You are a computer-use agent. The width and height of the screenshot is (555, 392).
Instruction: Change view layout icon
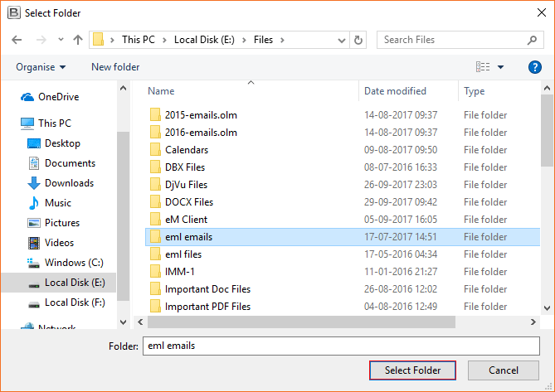[x=483, y=67]
